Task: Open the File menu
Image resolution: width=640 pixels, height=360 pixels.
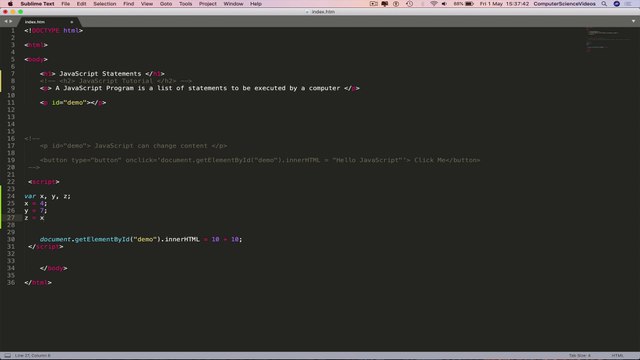Action: (65, 4)
